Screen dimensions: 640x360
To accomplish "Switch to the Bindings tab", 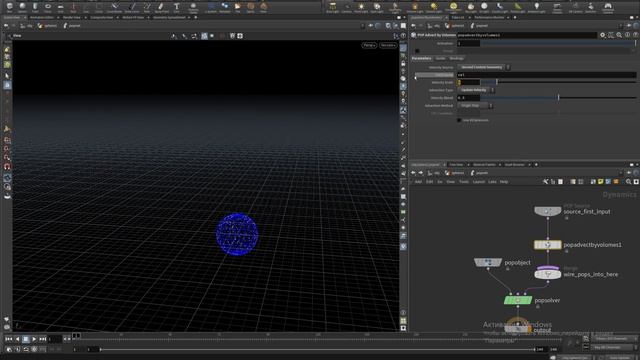I will 456,58.
